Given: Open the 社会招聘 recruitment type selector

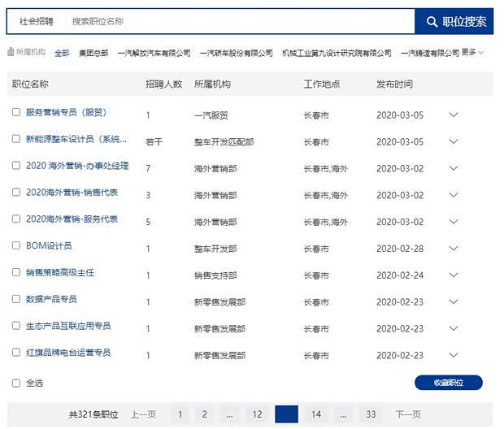Looking at the screenshot, I should 37,21.
